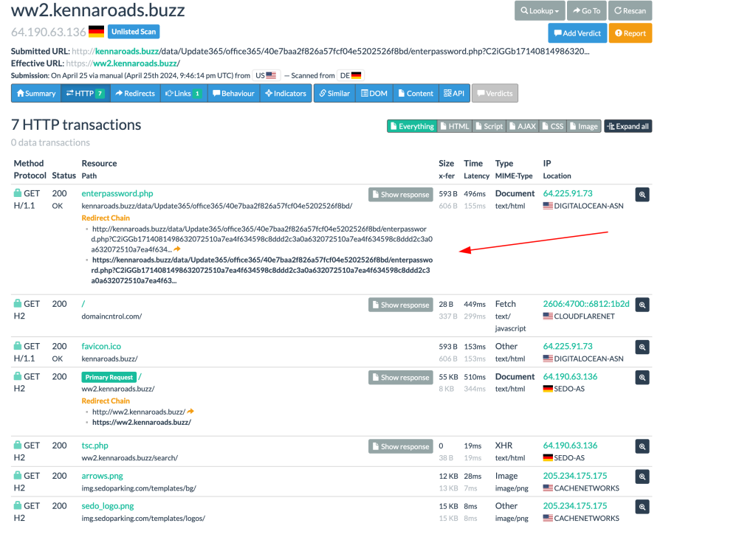Click IP 2606:4700::6812:1b2d link

(x=585, y=304)
